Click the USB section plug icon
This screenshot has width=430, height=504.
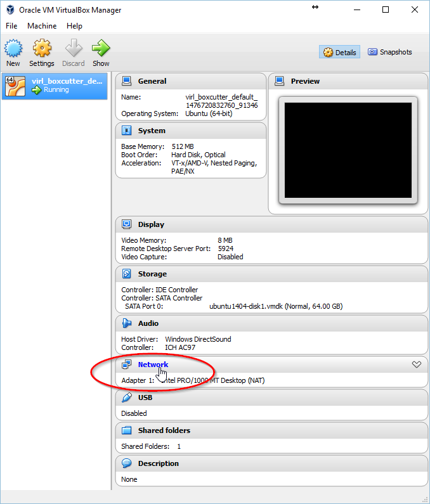coord(126,397)
